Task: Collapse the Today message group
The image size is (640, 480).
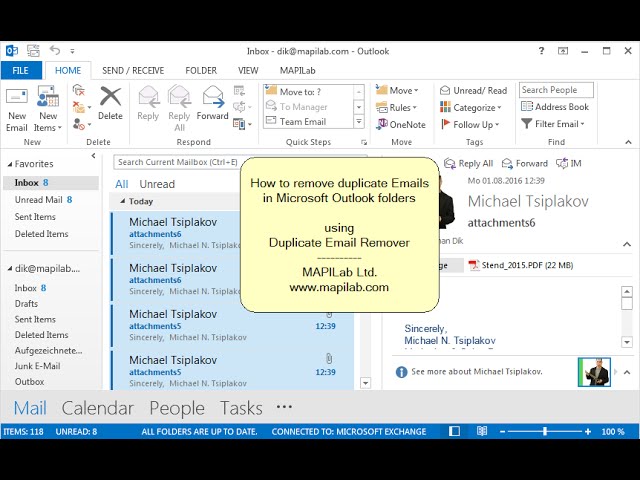Action: coord(122,201)
